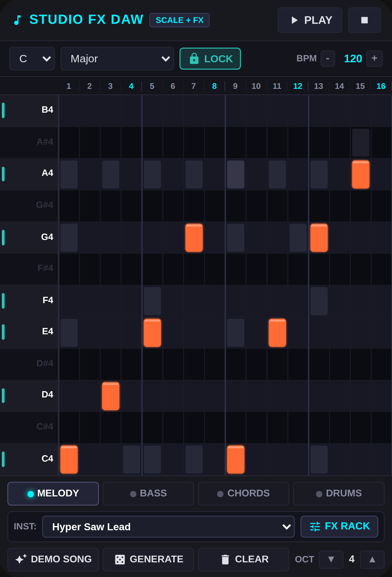This screenshot has width=392, height=577.
Task: Click GENERATE to randomize the pattern
Action: pos(148,560)
